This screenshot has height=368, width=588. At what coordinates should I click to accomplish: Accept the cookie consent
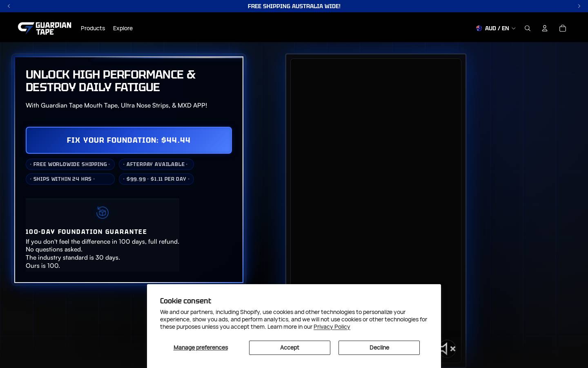(x=290, y=348)
